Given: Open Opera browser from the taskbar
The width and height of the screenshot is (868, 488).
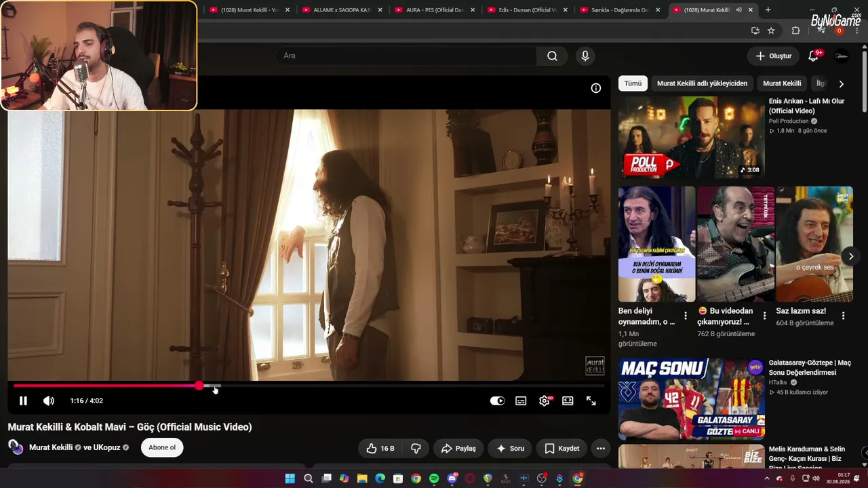Looking at the screenshot, I should [x=470, y=479].
